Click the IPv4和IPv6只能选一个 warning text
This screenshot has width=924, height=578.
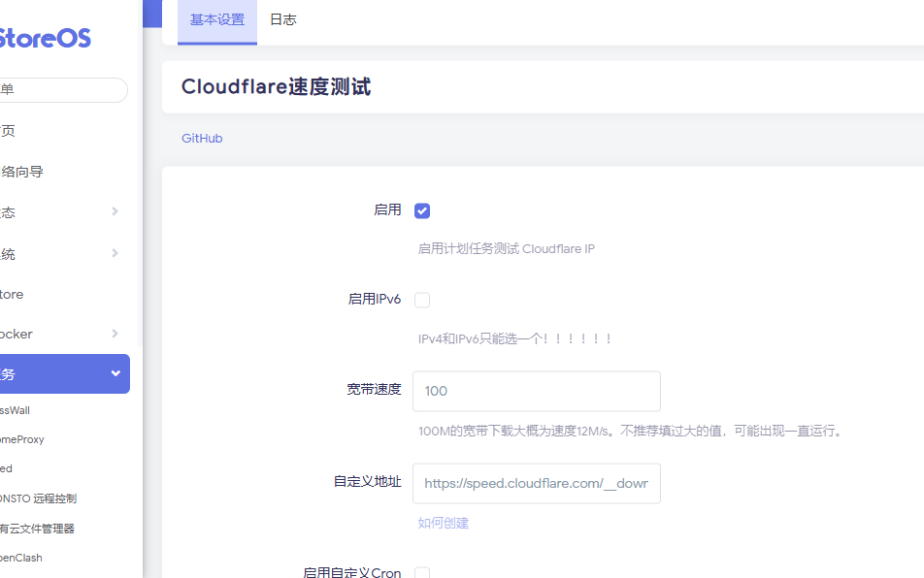coord(514,339)
